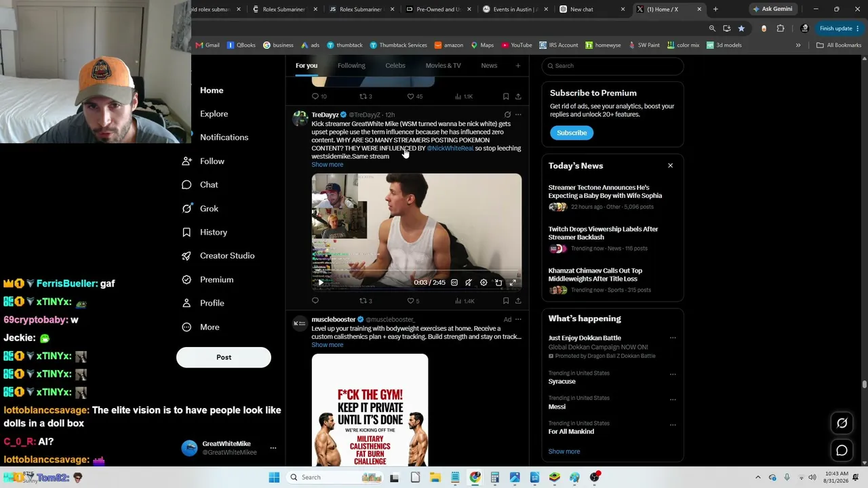Open Khamzat Chimaev Calls Out story
Viewport: 868px width, 488px height.
(x=595, y=274)
